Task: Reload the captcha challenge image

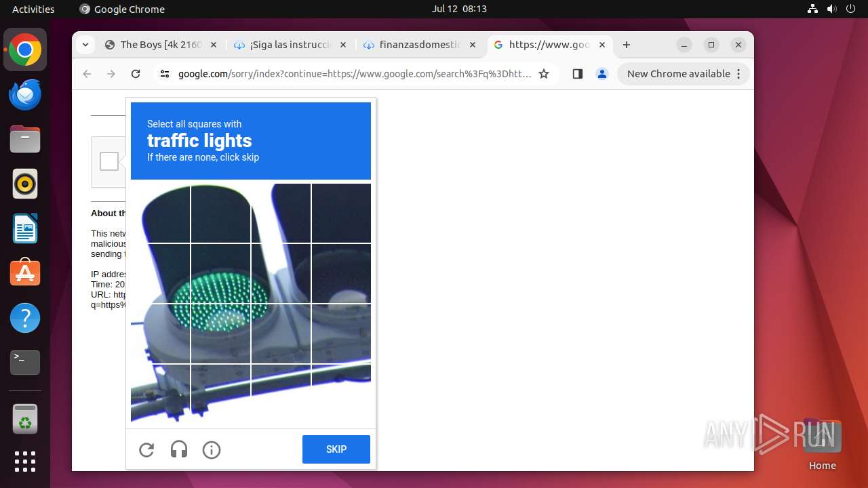Action: (x=146, y=450)
